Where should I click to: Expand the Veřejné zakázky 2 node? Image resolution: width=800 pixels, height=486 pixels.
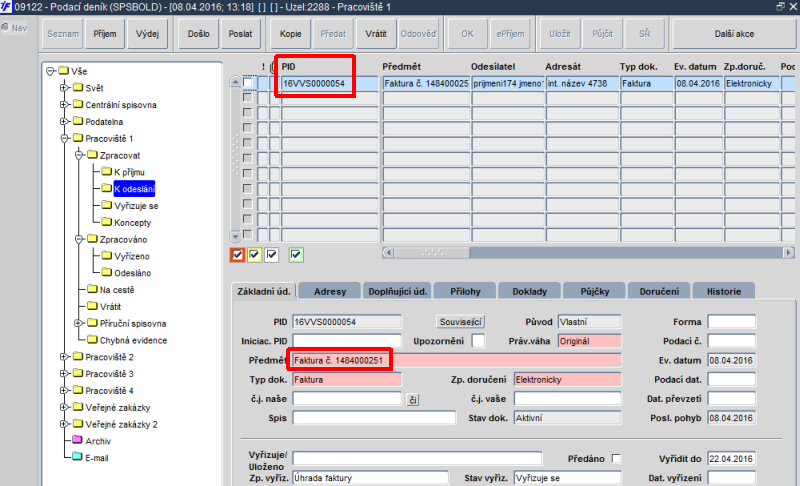[64, 424]
